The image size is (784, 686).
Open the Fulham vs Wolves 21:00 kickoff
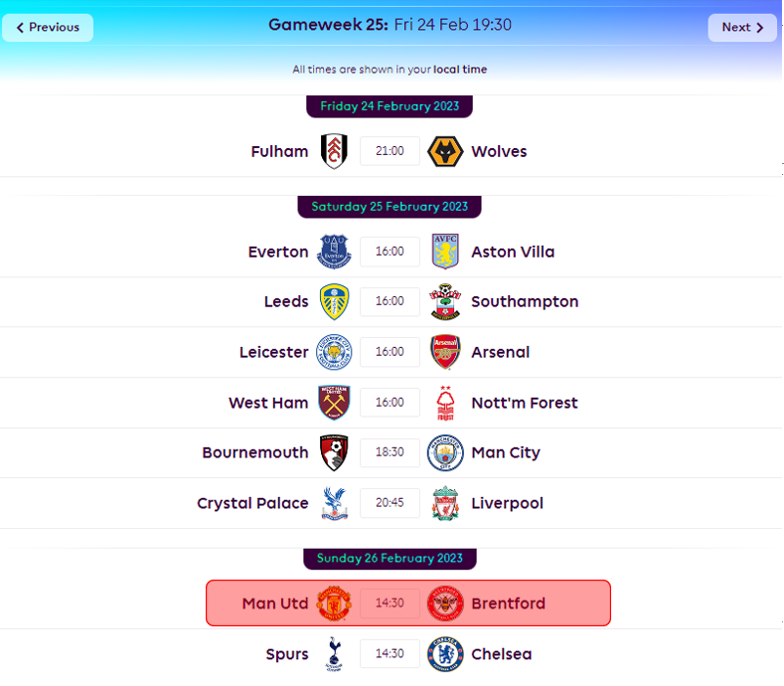390,151
